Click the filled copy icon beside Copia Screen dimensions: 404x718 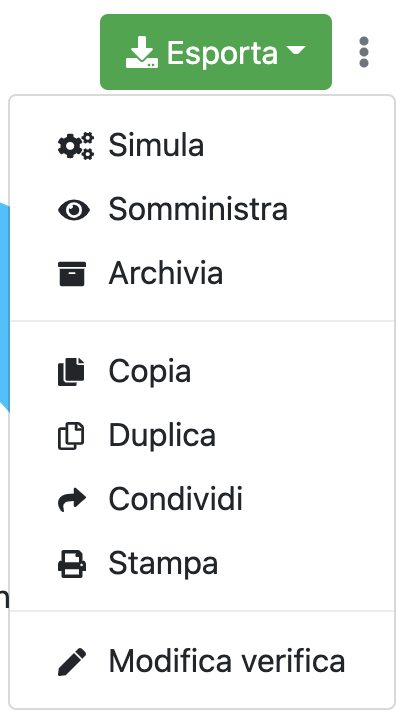coord(71,372)
